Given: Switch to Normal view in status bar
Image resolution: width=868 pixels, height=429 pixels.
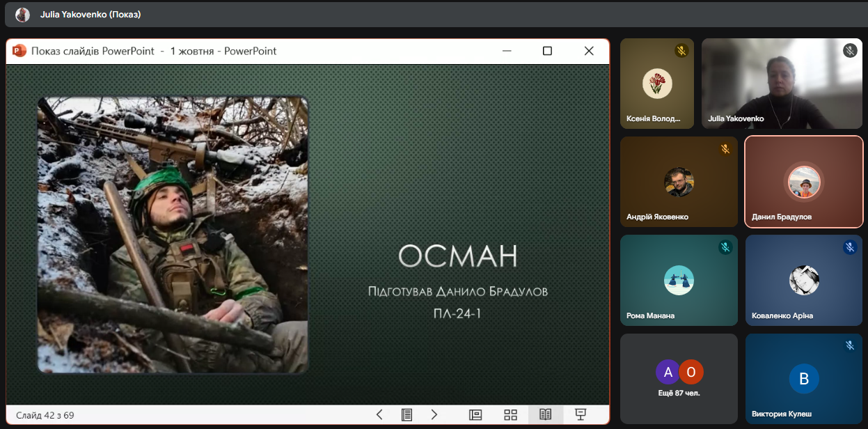Looking at the screenshot, I should (x=475, y=415).
